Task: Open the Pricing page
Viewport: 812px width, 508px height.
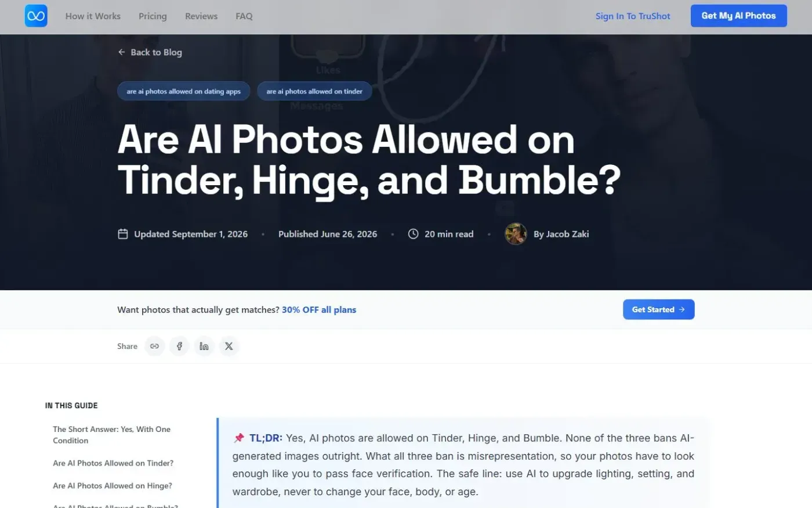Action: pyautogui.click(x=153, y=16)
